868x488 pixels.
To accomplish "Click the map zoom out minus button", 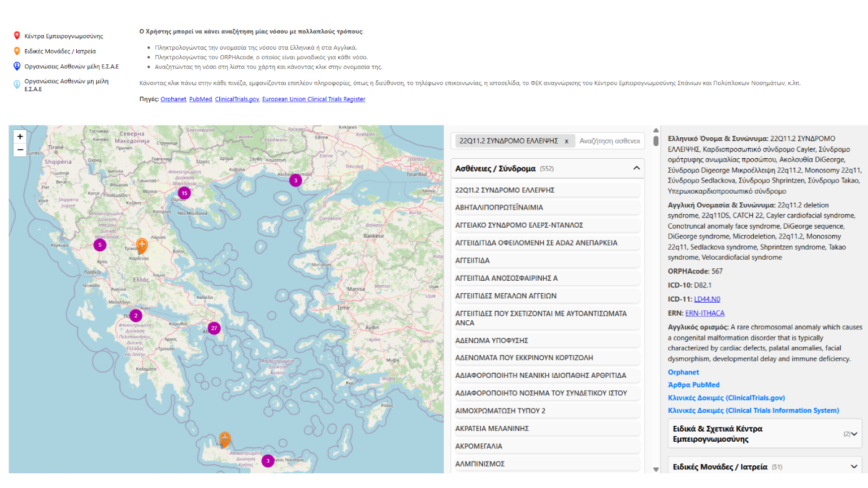I will click(20, 150).
